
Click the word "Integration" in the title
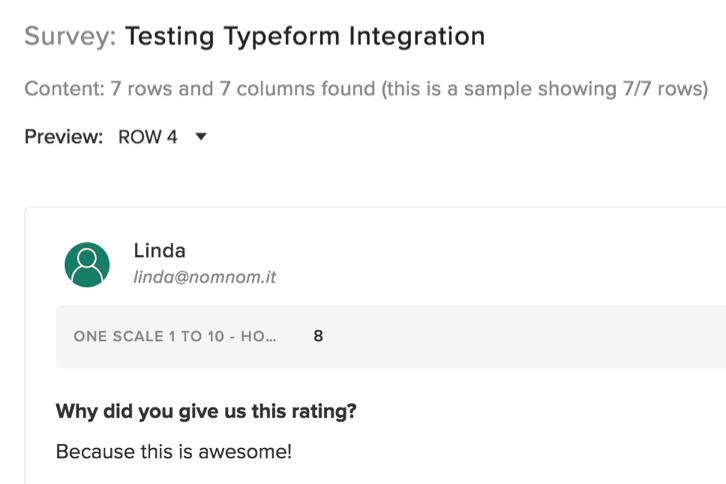pyautogui.click(x=417, y=37)
